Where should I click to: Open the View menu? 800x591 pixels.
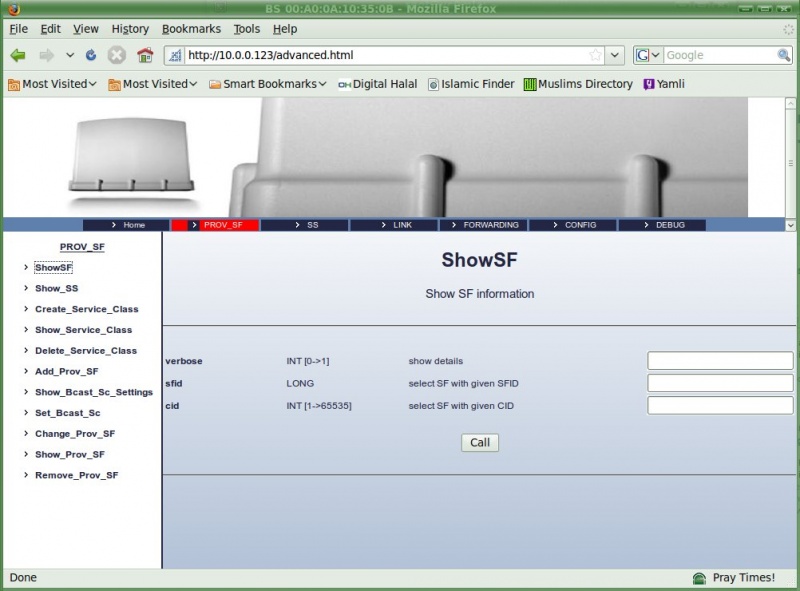[85, 29]
